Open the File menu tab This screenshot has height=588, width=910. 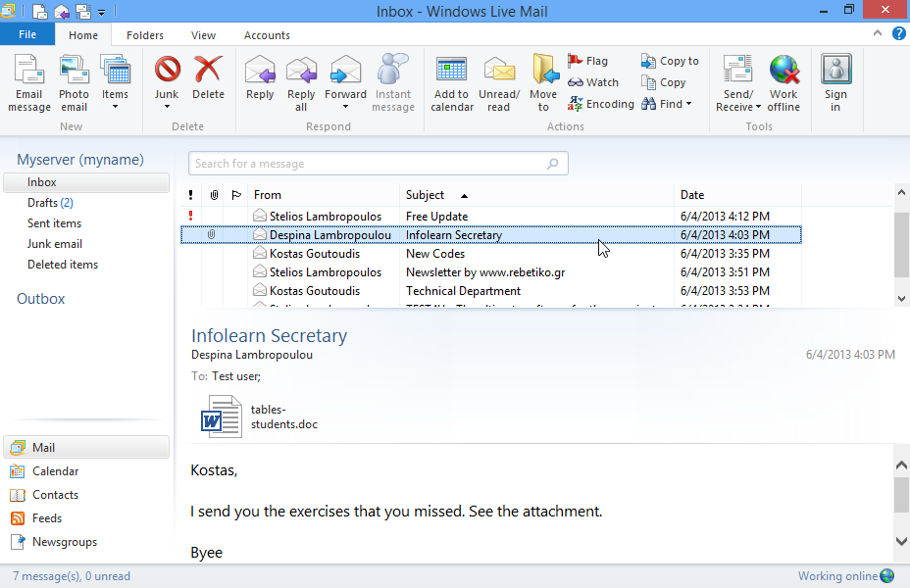[x=27, y=34]
